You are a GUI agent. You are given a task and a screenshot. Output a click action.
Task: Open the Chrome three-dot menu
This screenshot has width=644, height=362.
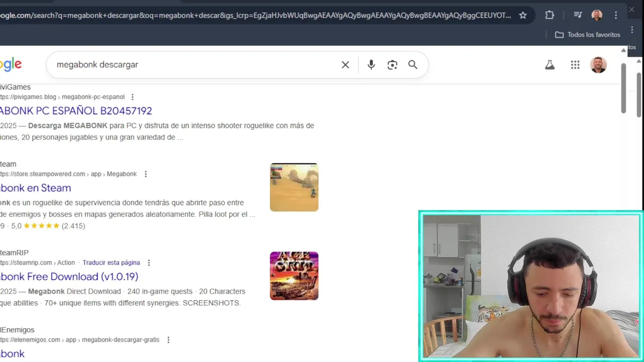616,15
